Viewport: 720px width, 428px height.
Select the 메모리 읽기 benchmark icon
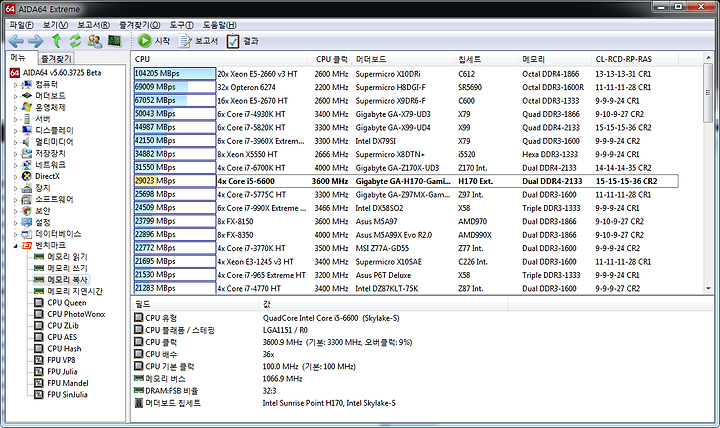(39, 257)
